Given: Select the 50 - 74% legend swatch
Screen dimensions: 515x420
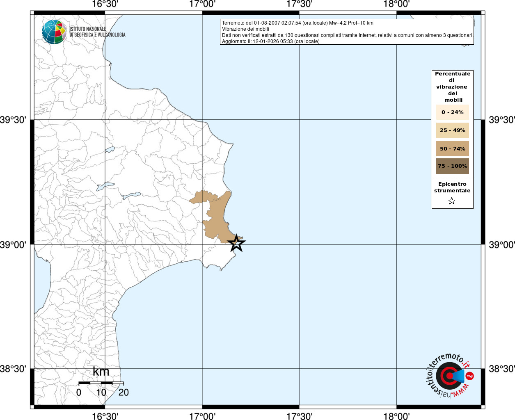Looking at the screenshot, I should tap(452, 148).
